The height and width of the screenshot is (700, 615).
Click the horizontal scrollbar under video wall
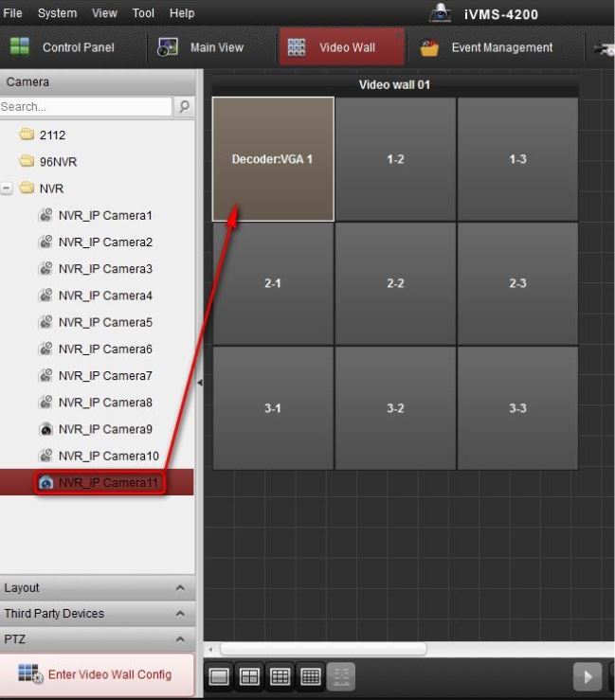(323, 649)
